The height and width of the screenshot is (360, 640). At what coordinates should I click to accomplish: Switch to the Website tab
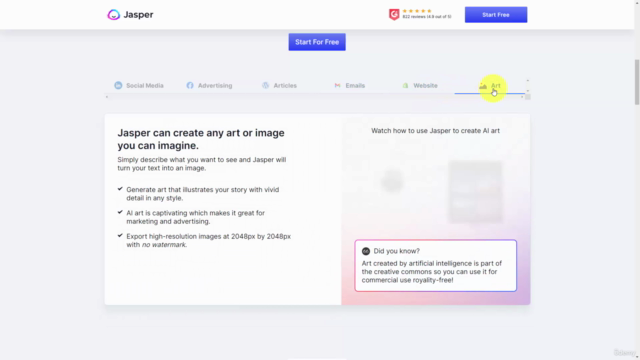pyautogui.click(x=420, y=85)
